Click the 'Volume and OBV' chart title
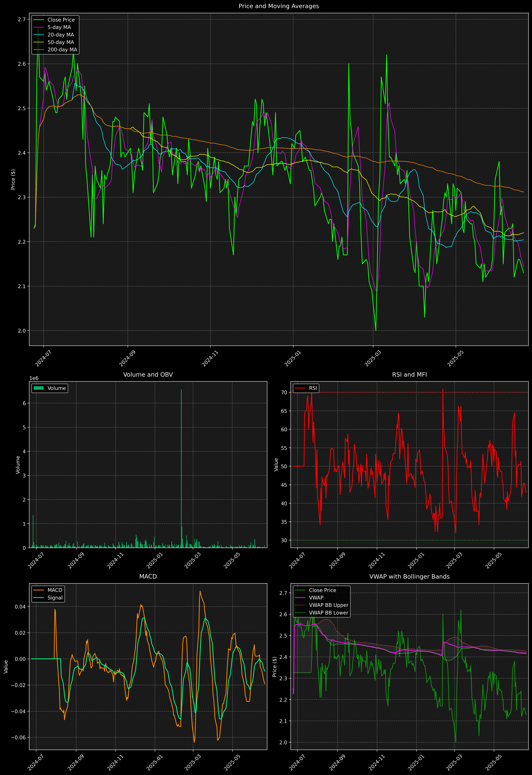The width and height of the screenshot is (532, 775). coord(148,374)
